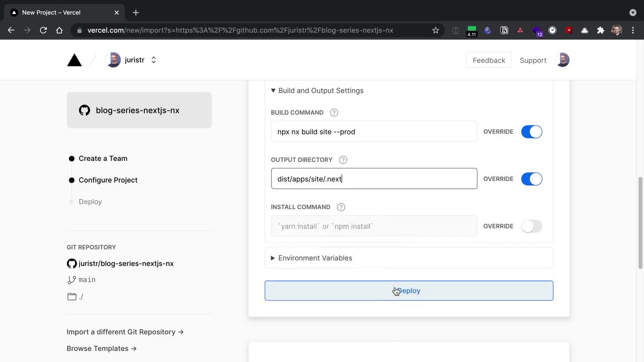Click the address bar URL
644x362 pixels.
[x=240, y=30]
